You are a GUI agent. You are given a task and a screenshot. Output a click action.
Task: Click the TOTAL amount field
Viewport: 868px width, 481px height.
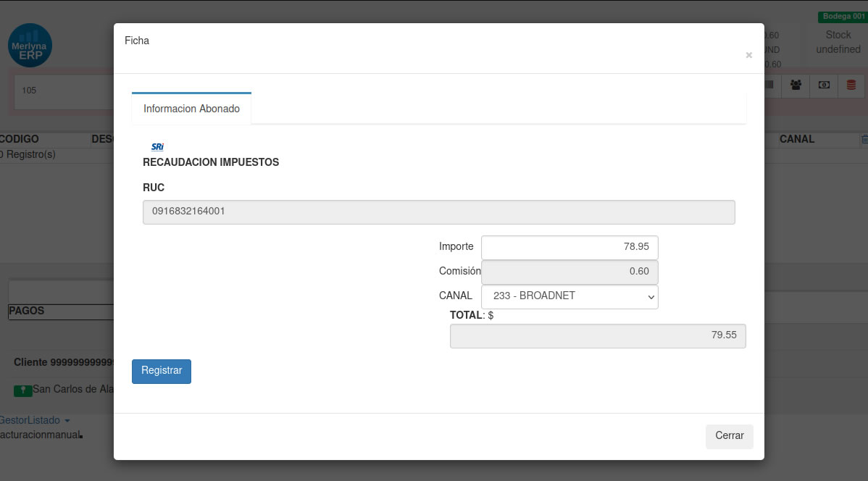597,336
